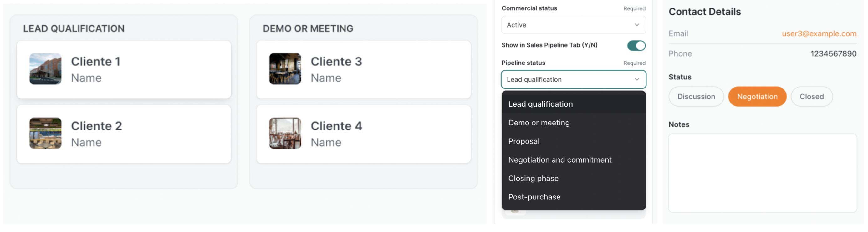Select Post-purchase pipeline option
This screenshot has width=868, height=232.
pyautogui.click(x=534, y=197)
